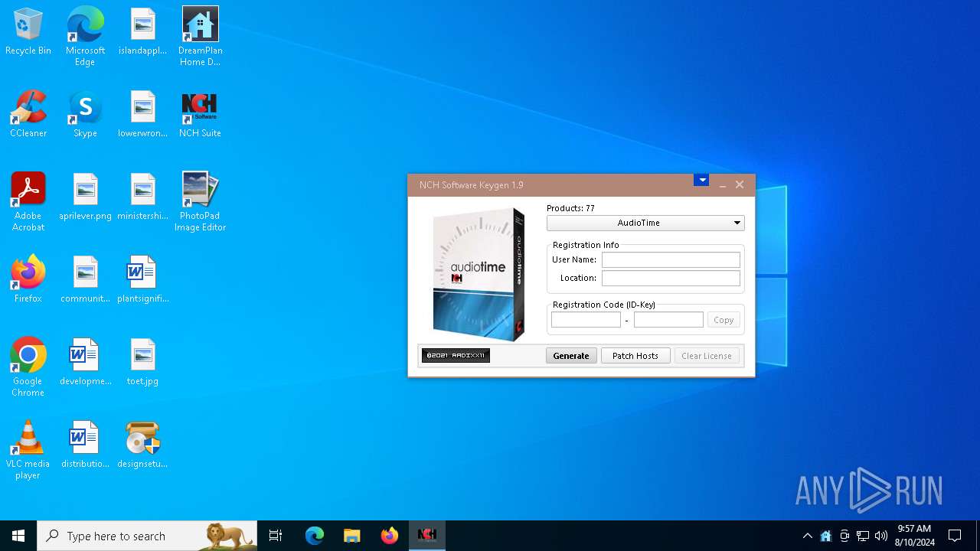Open Task View from the taskbar
Viewport: 980px width, 551px height.
[276, 536]
